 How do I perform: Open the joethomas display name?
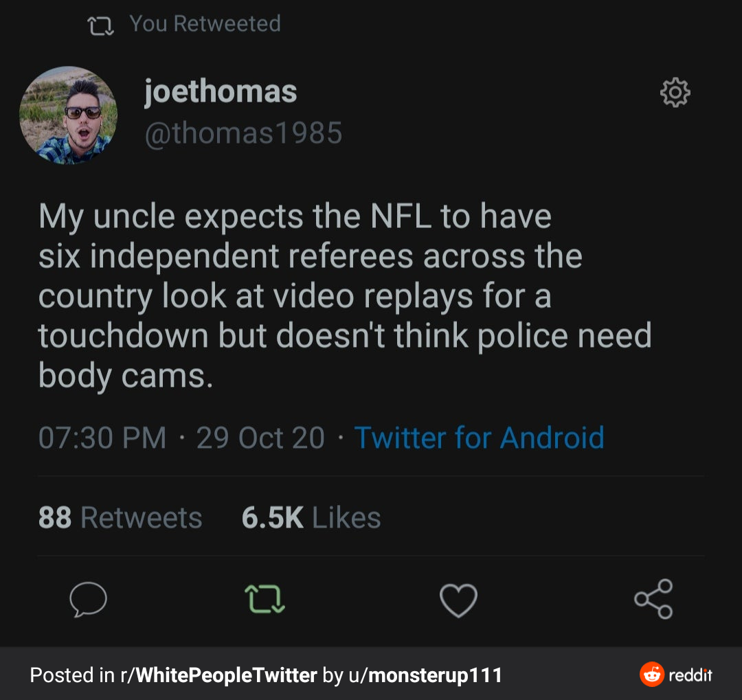[221, 91]
